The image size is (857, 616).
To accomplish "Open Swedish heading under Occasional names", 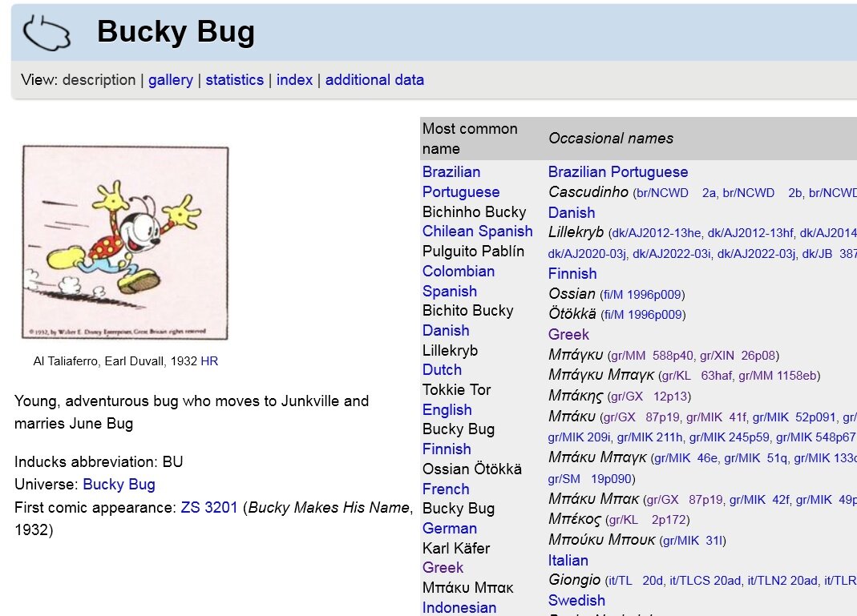I will [x=576, y=600].
